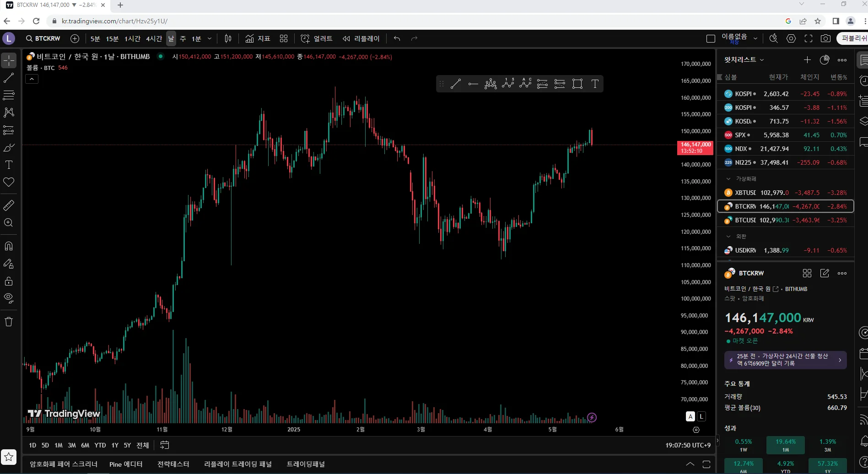Expand the 왓치리스트 dropdown
This screenshot has width=868, height=474.
click(744, 59)
